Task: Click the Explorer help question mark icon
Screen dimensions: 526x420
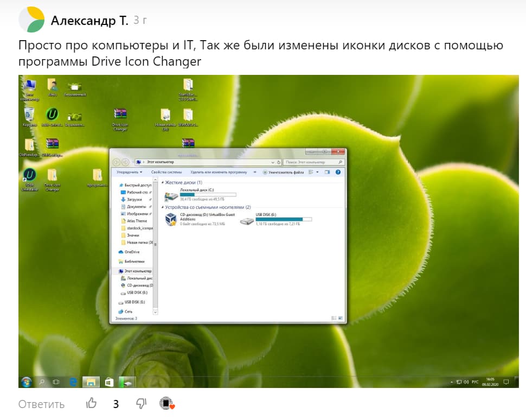Action: coord(338,172)
